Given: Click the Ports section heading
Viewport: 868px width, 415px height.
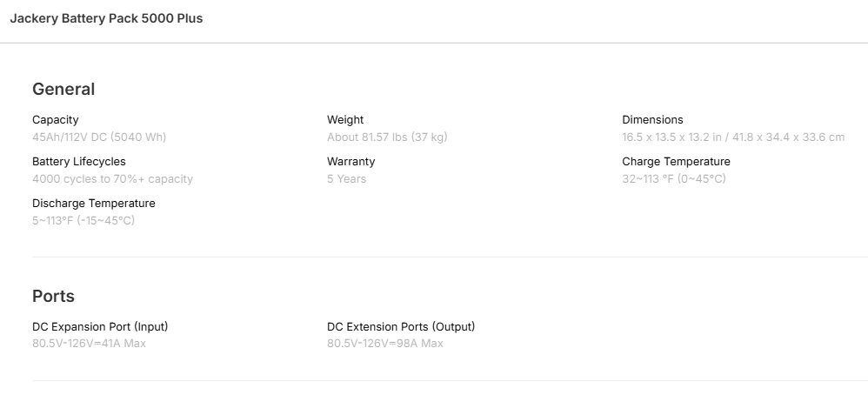Looking at the screenshot, I should click(x=53, y=296).
